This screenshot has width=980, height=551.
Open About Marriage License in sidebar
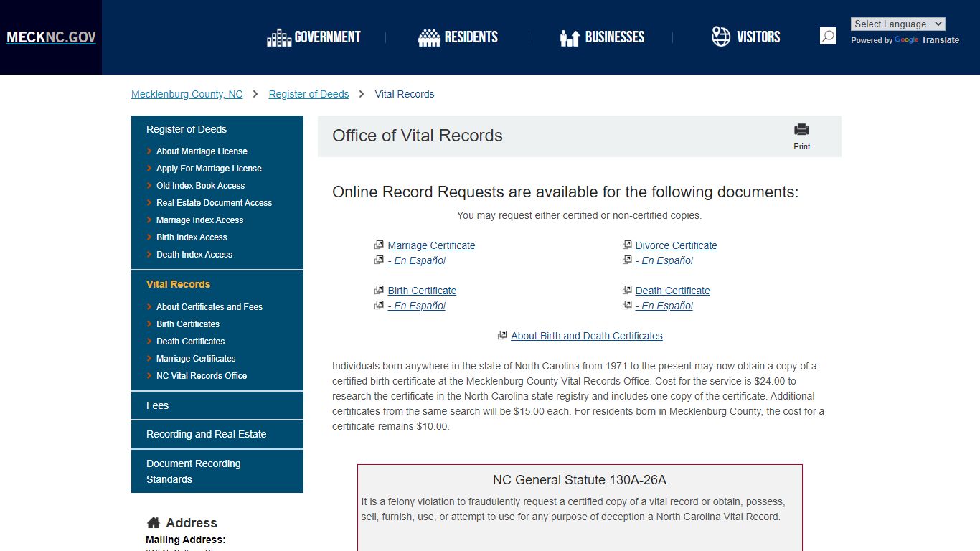[x=202, y=151]
